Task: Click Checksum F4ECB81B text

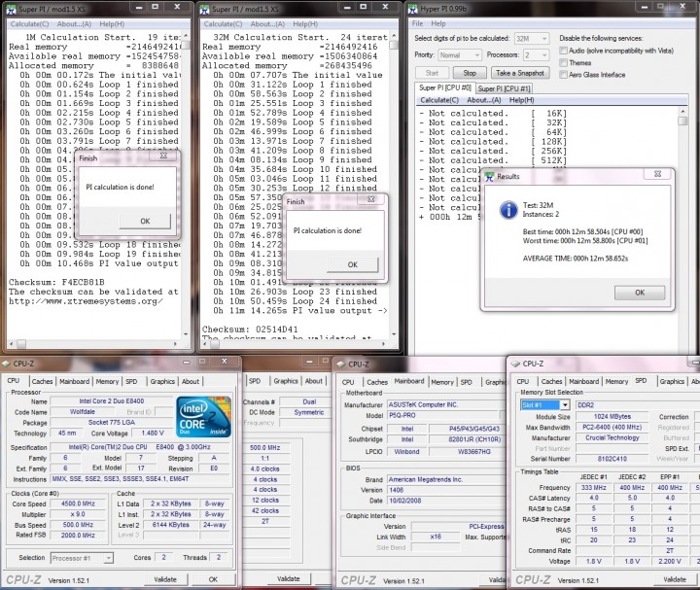Action: tap(56, 282)
